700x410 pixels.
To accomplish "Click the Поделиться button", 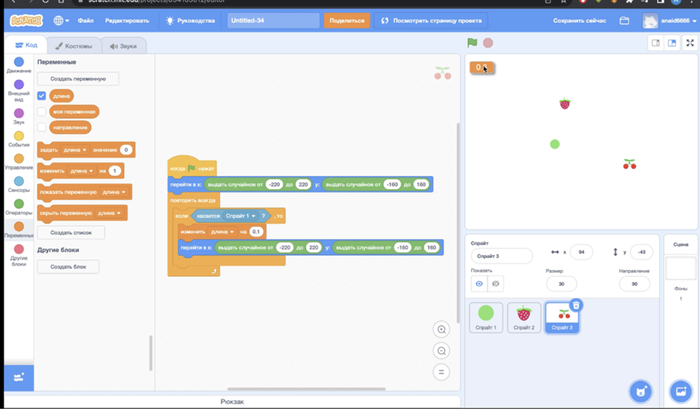I will (x=346, y=20).
